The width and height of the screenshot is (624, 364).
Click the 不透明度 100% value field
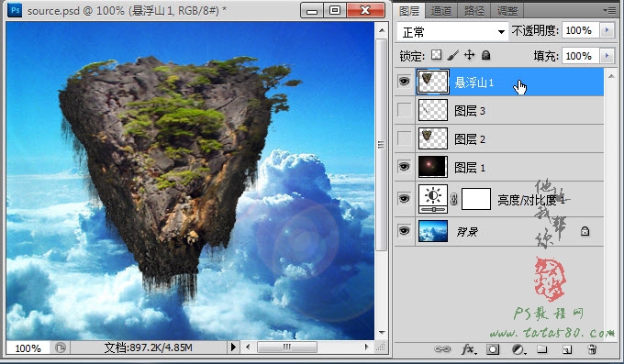click(x=580, y=30)
